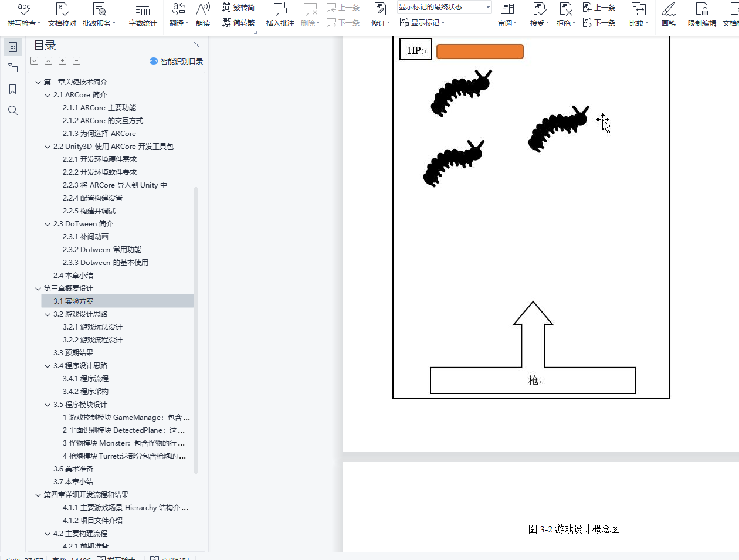The image size is (739, 560).
Task: Go to previous comment 上一条
Action: 343,8
